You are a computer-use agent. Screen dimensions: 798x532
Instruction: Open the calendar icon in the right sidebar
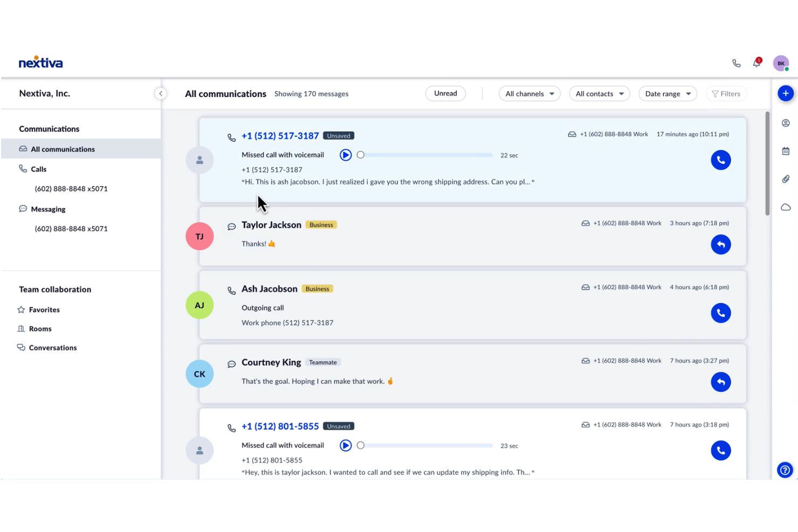(x=786, y=151)
